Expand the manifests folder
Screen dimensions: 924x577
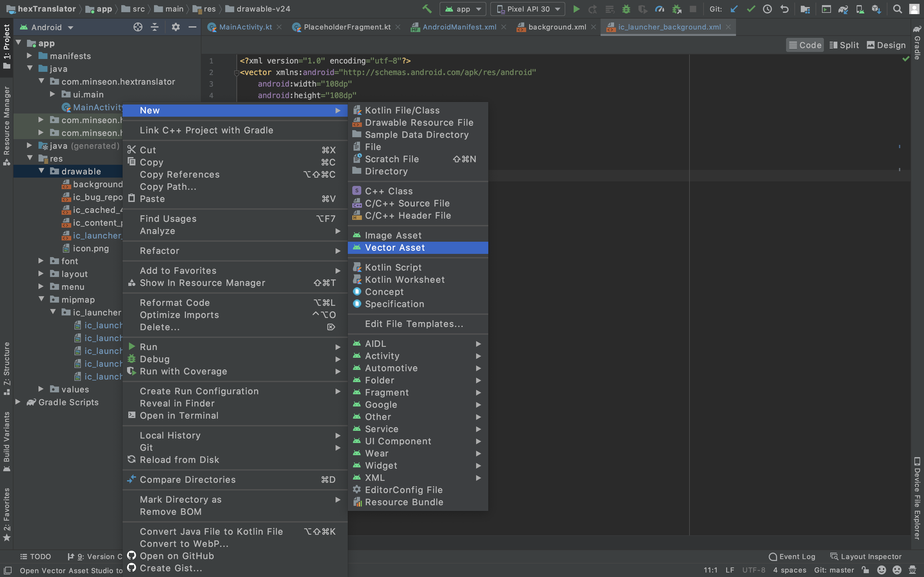coord(30,56)
